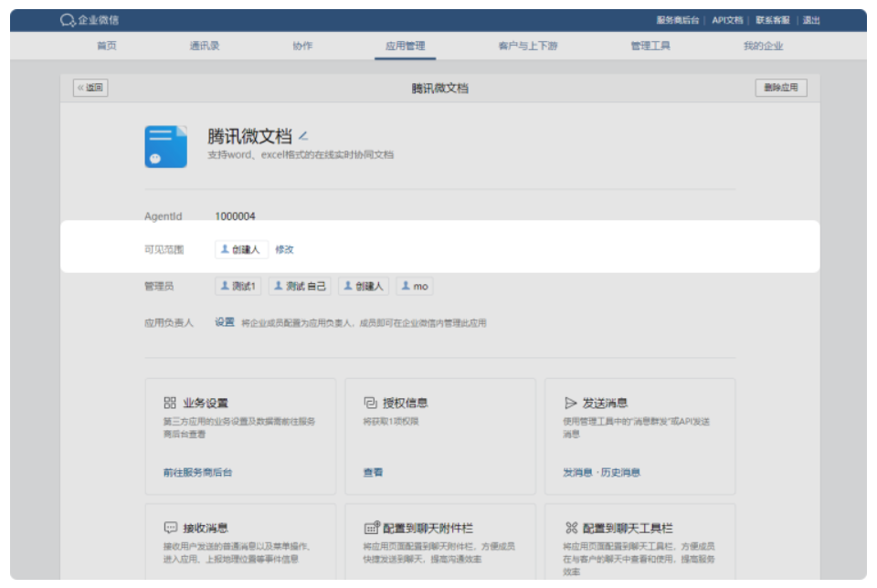Go to 客户与上下游 tab
Image resolution: width=877 pixels, height=588 pixels.
(x=527, y=46)
